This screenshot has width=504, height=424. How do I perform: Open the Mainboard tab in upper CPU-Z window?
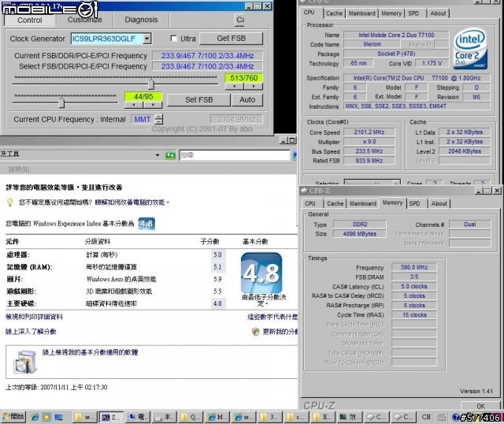(361, 13)
